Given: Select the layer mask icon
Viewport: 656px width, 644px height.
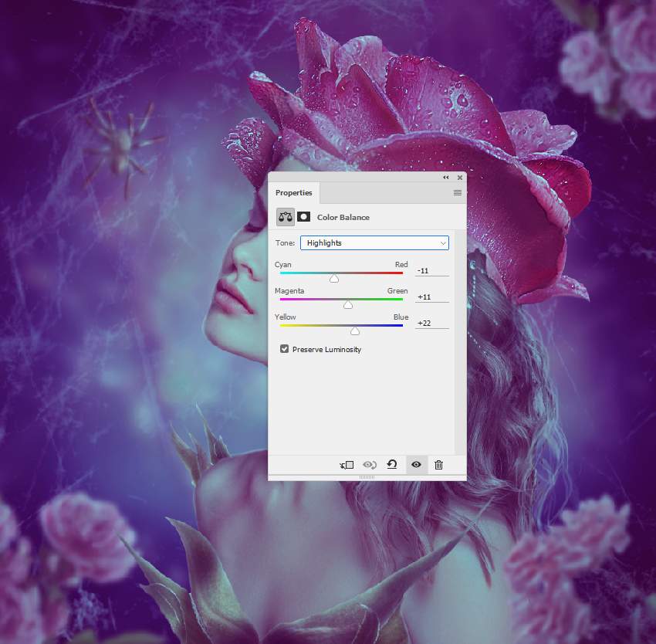Looking at the screenshot, I should 304,216.
